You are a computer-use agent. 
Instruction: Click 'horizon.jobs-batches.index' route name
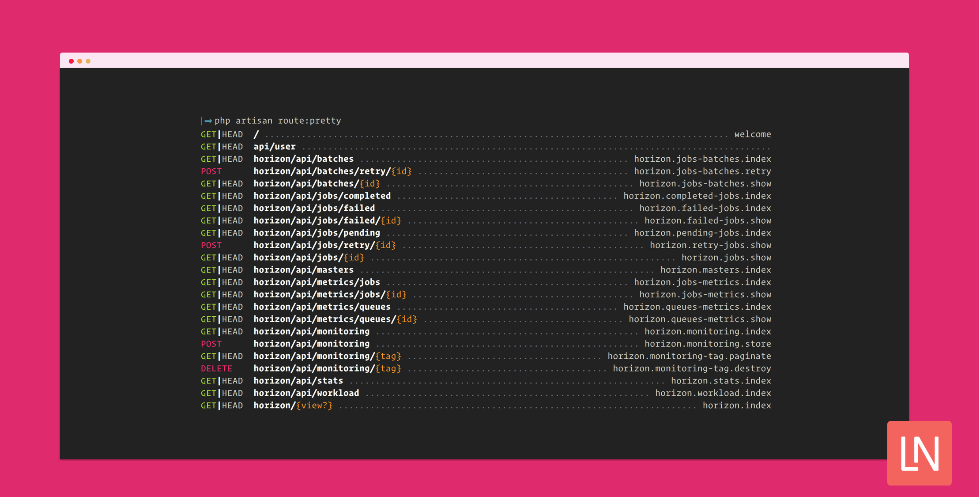[702, 159]
